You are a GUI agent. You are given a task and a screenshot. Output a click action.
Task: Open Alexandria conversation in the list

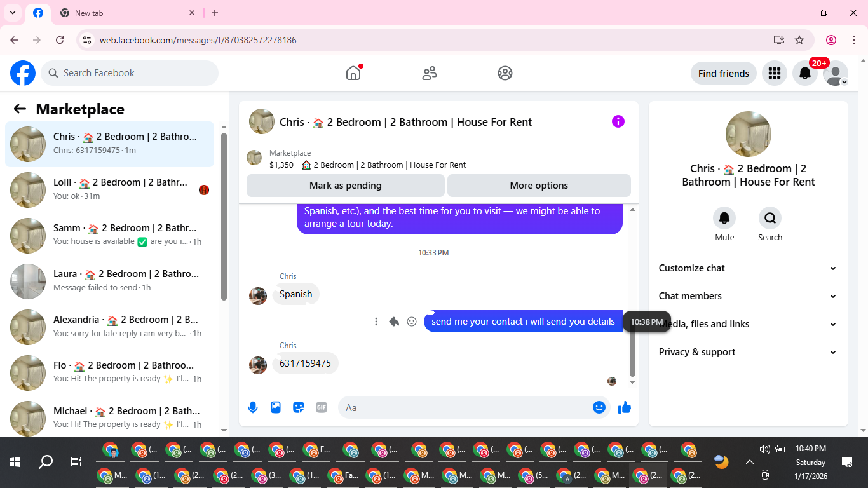[x=109, y=327]
